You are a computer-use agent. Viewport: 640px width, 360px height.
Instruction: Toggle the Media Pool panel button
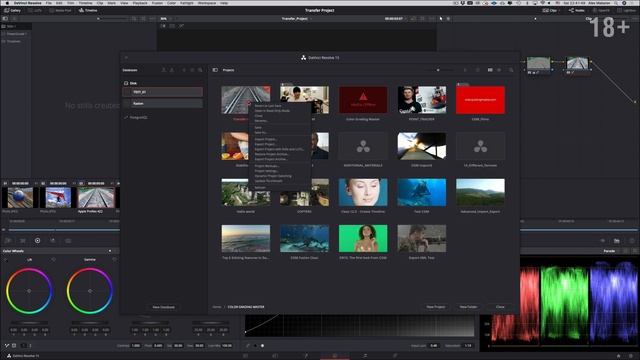[x=60, y=10]
